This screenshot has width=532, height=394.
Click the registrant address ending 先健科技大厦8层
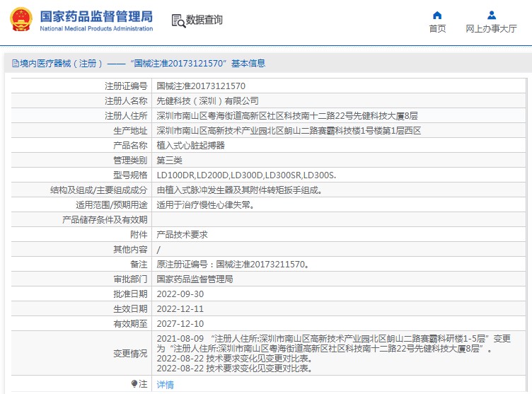tap(287, 116)
